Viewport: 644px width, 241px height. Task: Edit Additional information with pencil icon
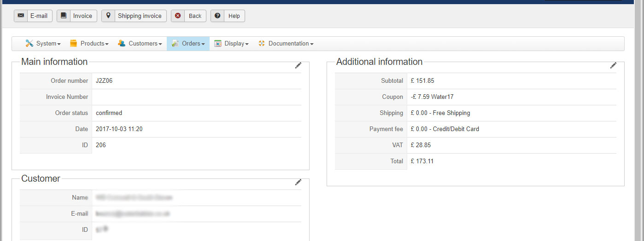click(x=613, y=66)
